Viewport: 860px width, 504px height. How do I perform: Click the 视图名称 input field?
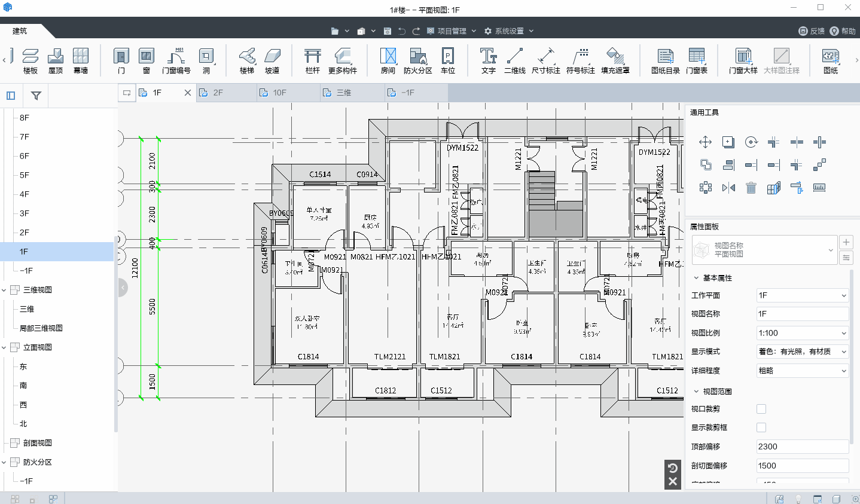coord(803,314)
